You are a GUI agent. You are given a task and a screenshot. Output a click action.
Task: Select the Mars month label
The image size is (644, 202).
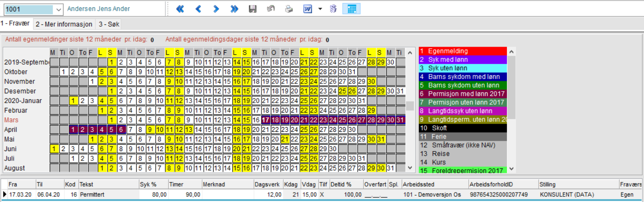pos(12,120)
